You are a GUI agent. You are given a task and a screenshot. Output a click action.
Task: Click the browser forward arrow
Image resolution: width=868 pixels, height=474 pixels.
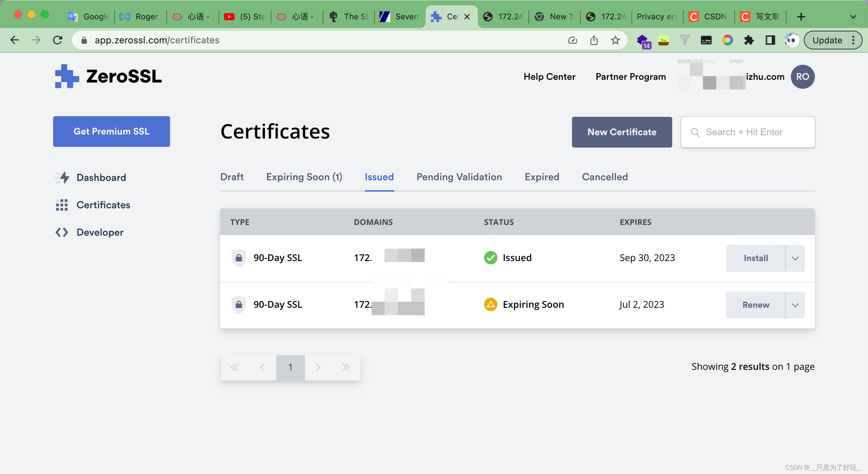coord(36,40)
